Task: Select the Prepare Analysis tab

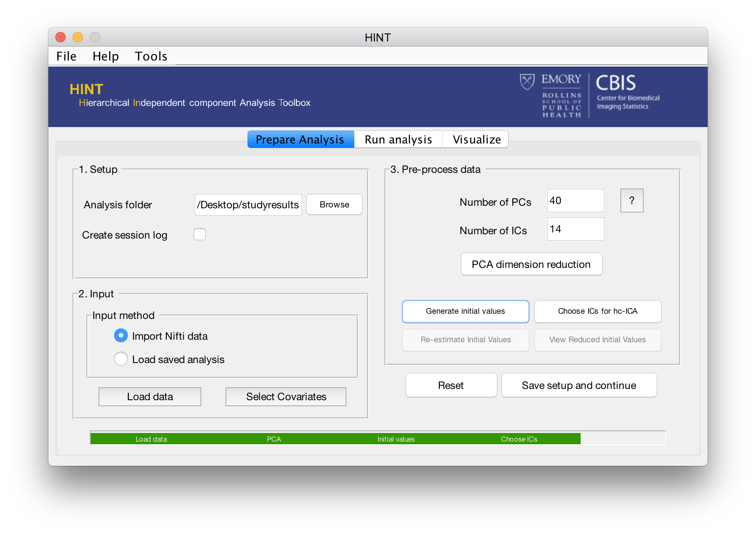Action: (x=300, y=140)
